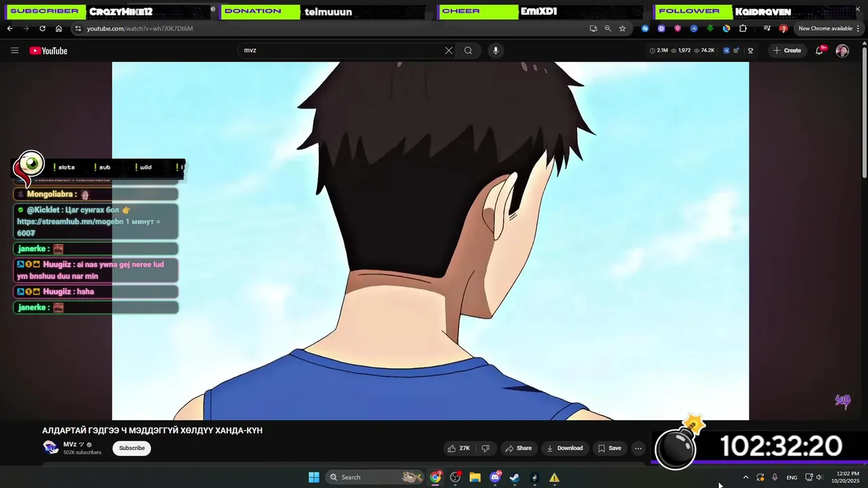868x488 pixels.
Task: Go back in the browser
Action: [x=9, y=28]
